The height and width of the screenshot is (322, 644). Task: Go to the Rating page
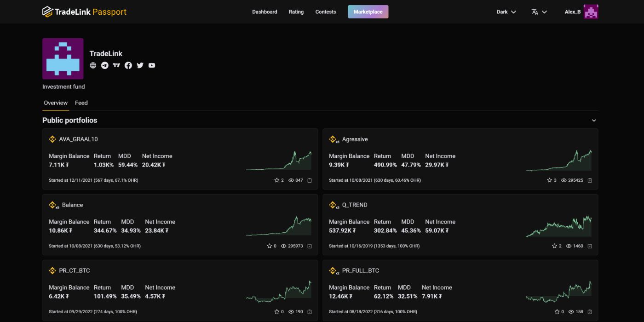[x=296, y=11]
